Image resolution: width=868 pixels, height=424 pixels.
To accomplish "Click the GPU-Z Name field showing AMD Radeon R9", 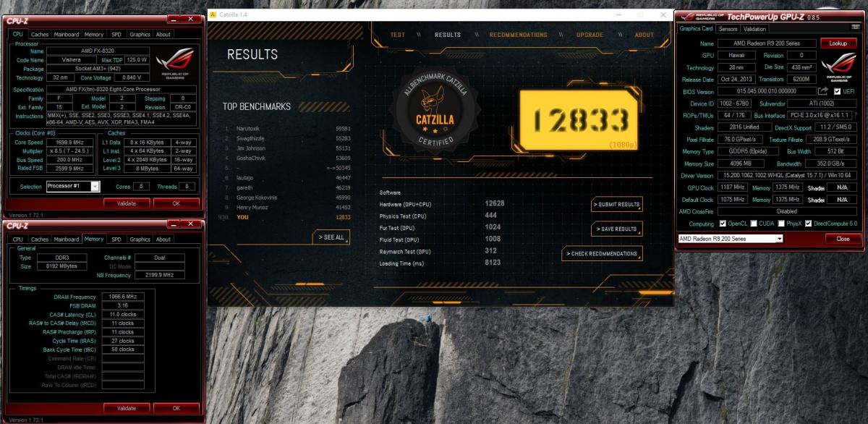I will coord(766,43).
